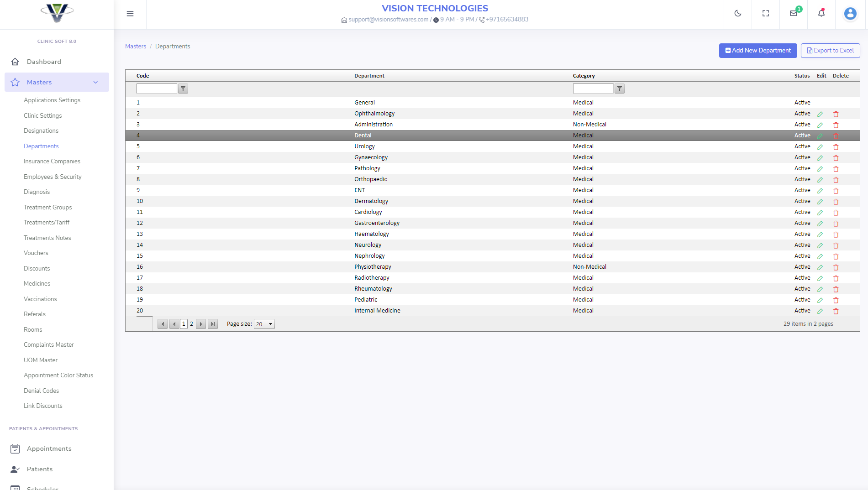This screenshot has width=868, height=490.
Task: Click the Clinic Soft logo
Action: (57, 13)
